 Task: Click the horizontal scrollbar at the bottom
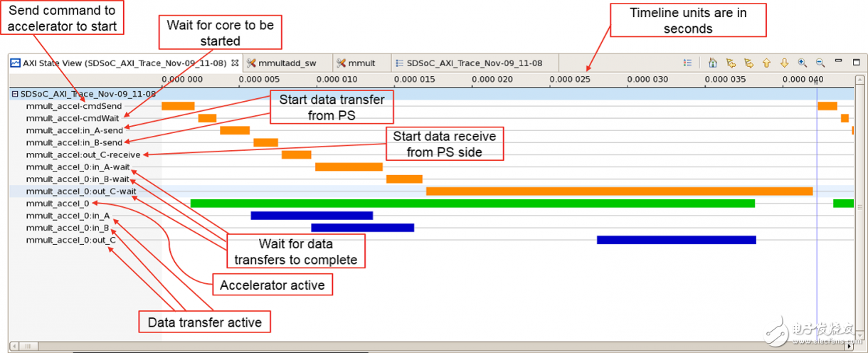[x=427, y=346]
